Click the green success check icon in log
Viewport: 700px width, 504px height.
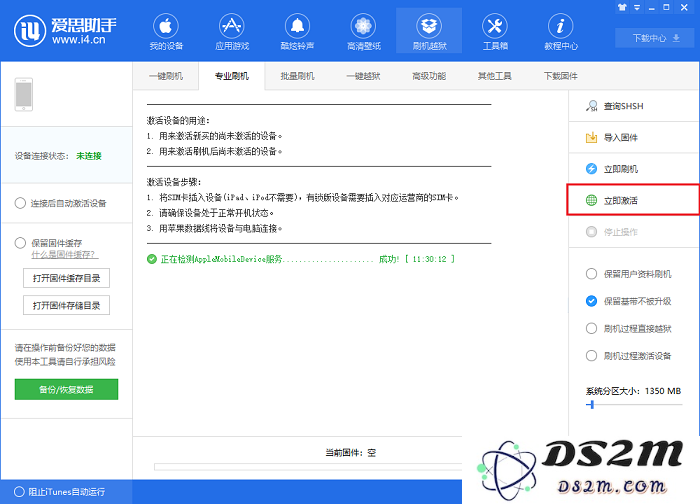152,259
